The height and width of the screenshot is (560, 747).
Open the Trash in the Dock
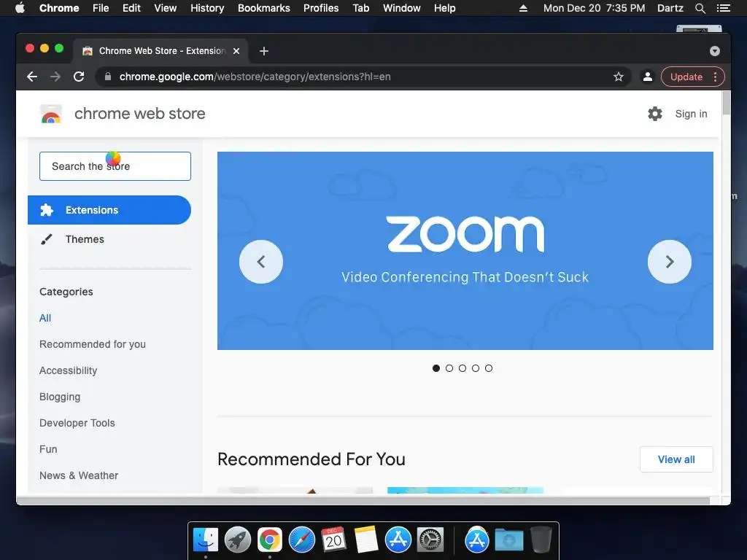tap(541, 540)
